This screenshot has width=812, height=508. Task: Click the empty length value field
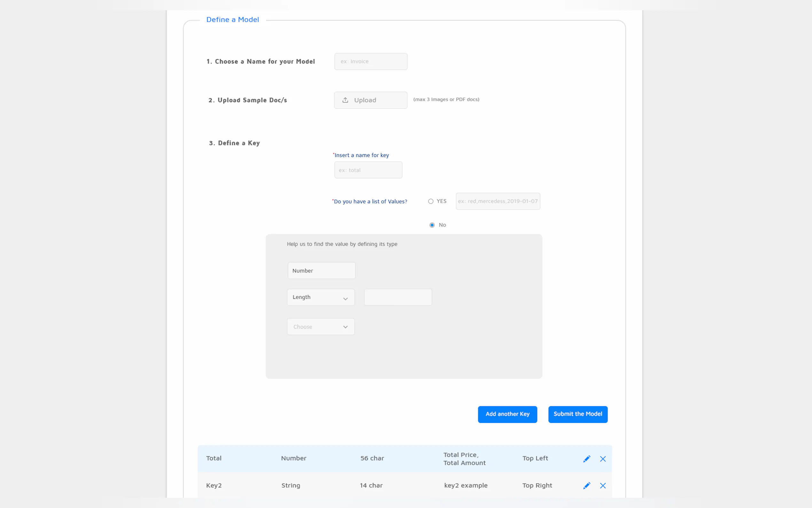click(x=398, y=297)
